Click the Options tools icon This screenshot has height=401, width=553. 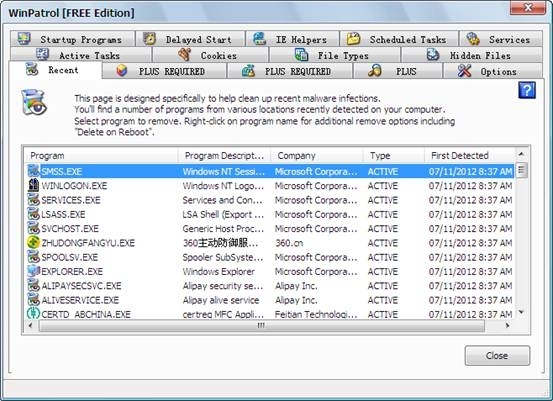464,71
